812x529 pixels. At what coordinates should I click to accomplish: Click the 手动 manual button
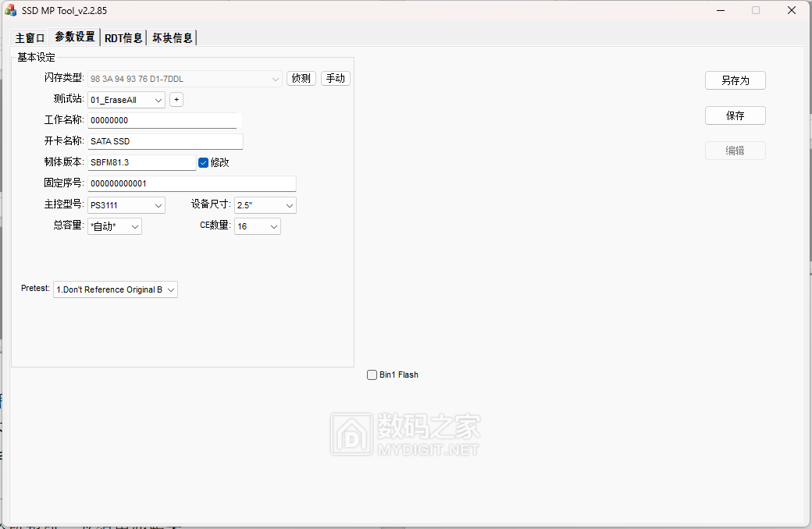pyautogui.click(x=336, y=78)
